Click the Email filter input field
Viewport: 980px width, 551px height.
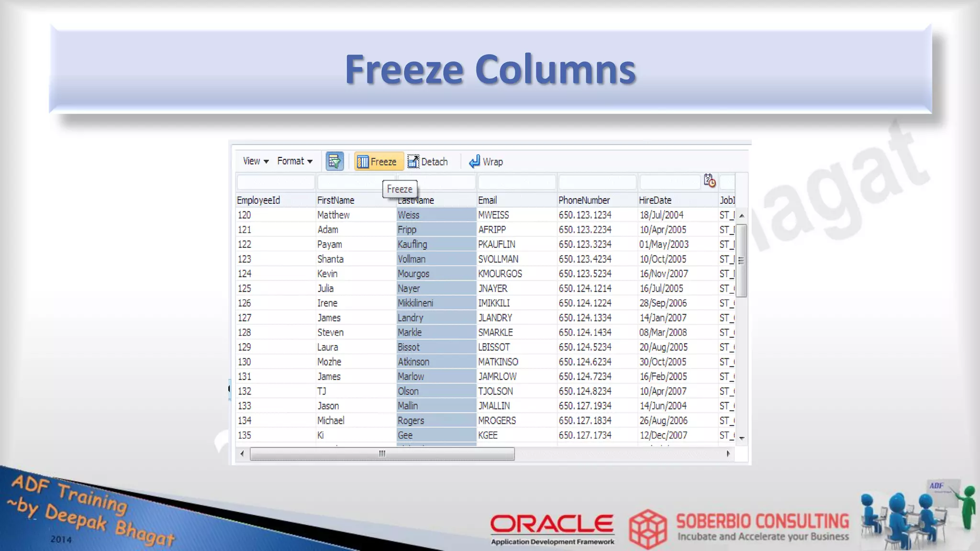pyautogui.click(x=517, y=182)
